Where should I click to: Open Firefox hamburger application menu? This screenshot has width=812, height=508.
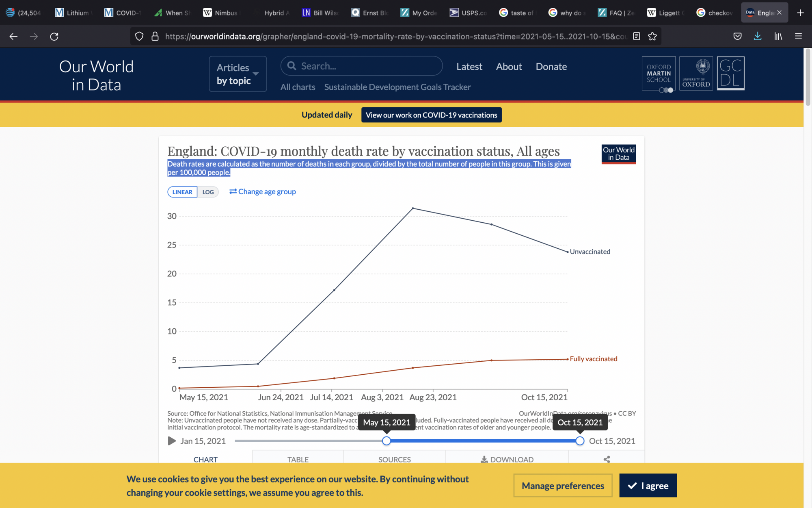pyautogui.click(x=798, y=37)
